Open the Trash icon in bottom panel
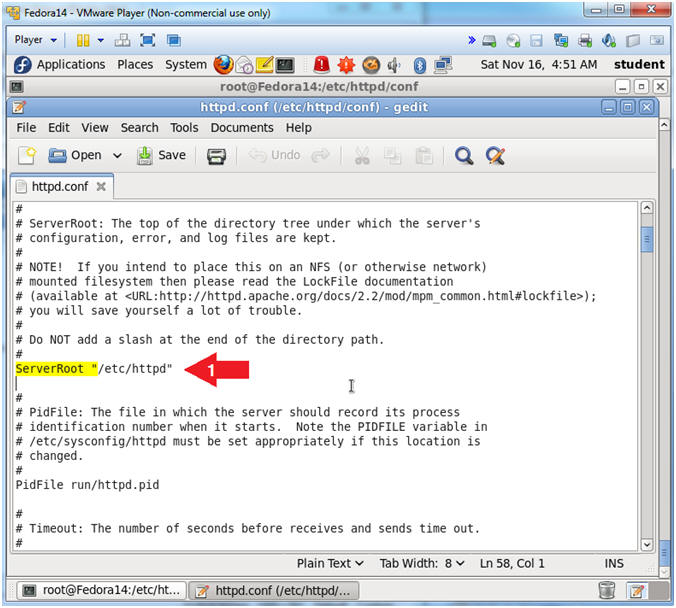The width and height of the screenshot is (676, 608). (x=607, y=590)
